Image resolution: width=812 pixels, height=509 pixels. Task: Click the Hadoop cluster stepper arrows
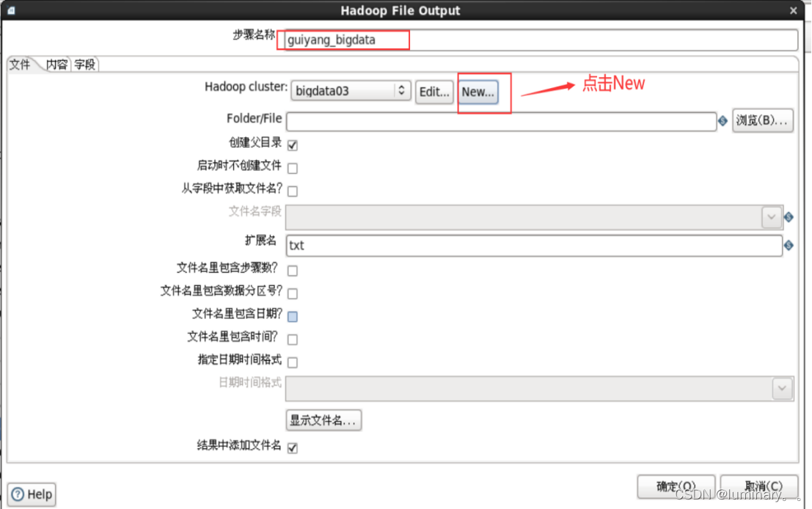pyautogui.click(x=402, y=90)
